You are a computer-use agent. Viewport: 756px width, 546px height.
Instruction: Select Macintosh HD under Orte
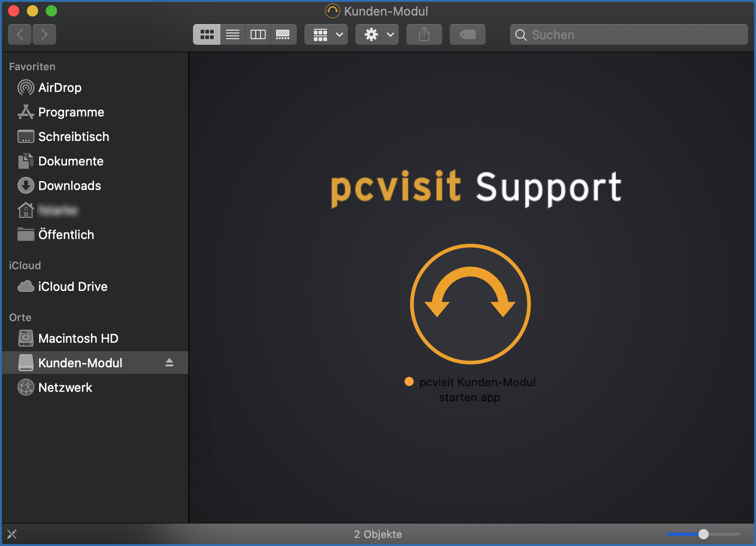[x=78, y=339]
